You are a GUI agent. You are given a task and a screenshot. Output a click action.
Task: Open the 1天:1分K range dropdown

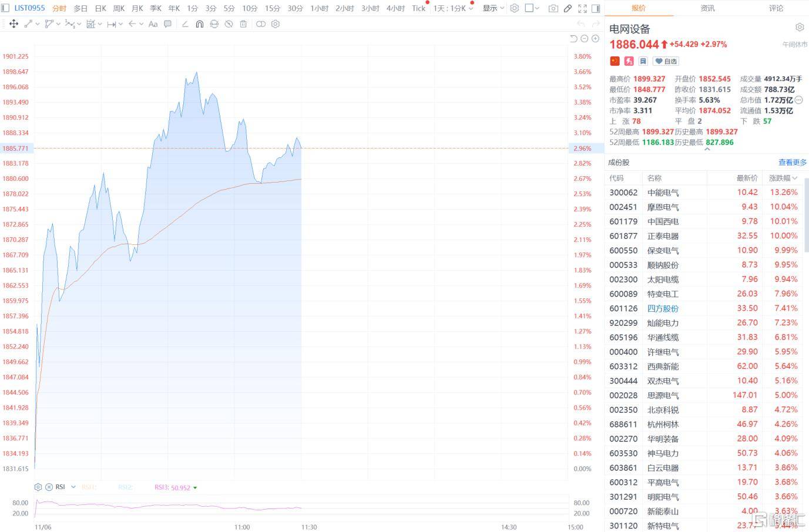454,8
